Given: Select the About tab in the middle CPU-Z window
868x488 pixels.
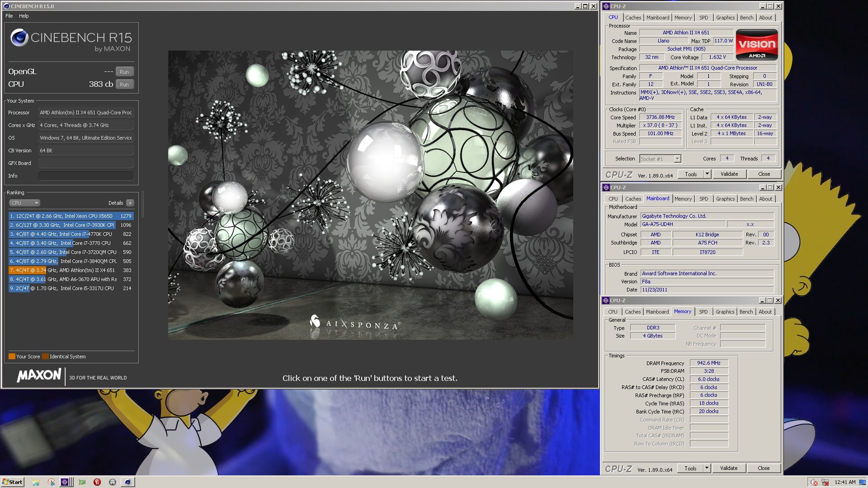Looking at the screenshot, I should 765,199.
